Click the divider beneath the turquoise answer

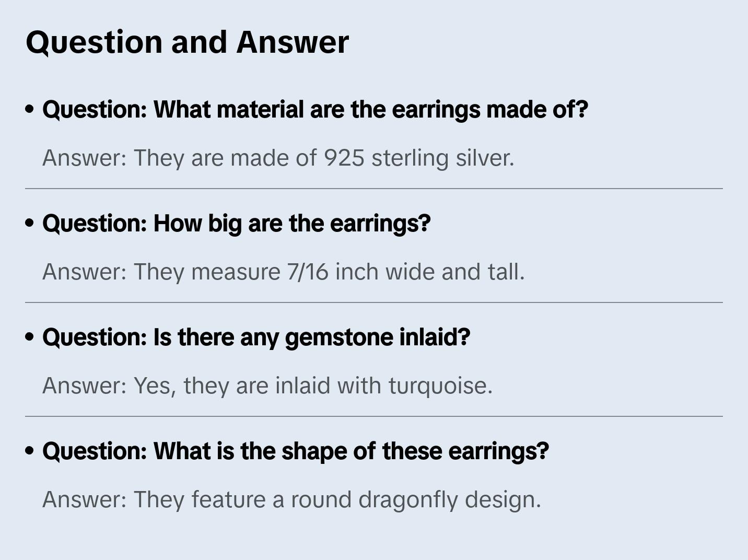[373, 416]
